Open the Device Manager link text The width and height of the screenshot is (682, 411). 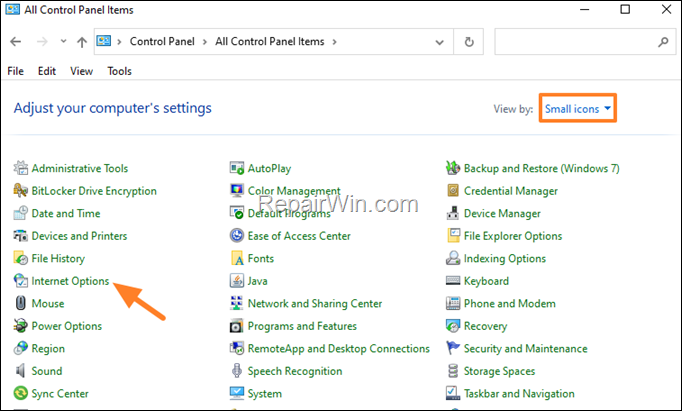502,213
